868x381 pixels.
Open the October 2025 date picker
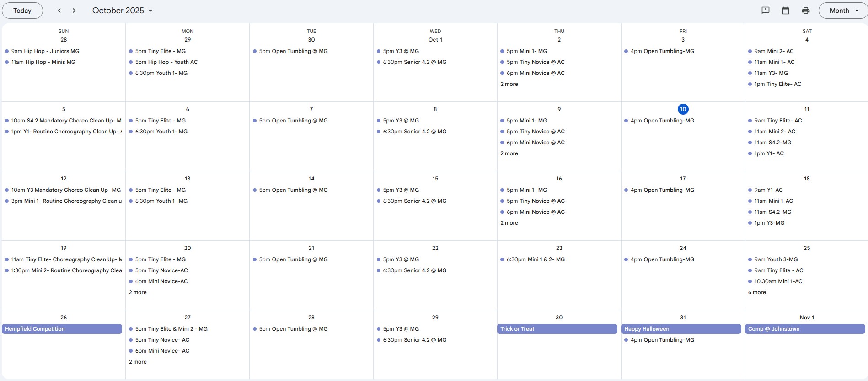pyautogui.click(x=122, y=11)
